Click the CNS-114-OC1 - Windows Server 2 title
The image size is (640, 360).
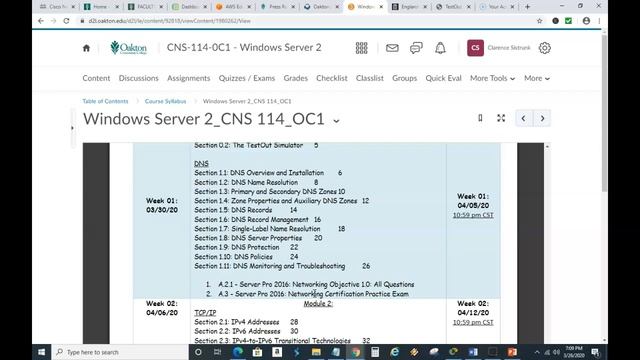[x=244, y=47]
